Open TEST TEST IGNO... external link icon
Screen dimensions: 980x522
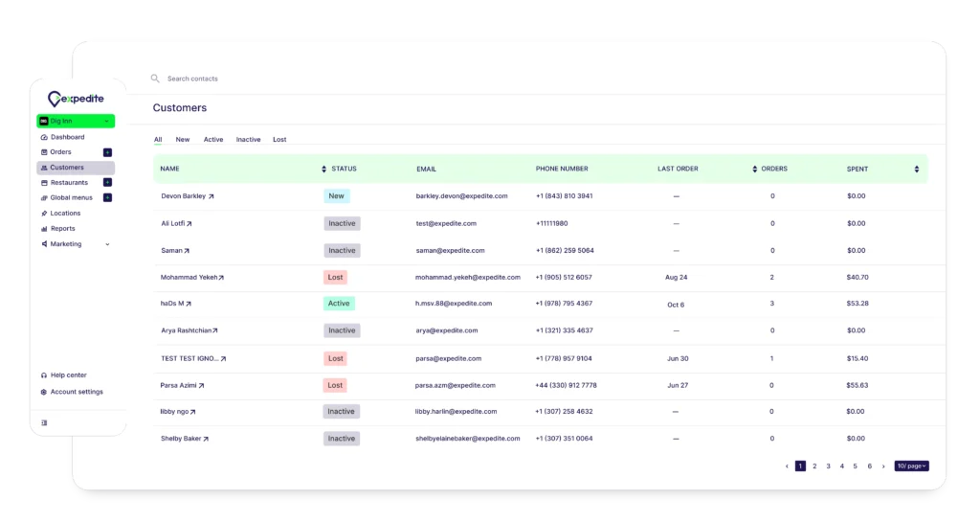pyautogui.click(x=223, y=359)
